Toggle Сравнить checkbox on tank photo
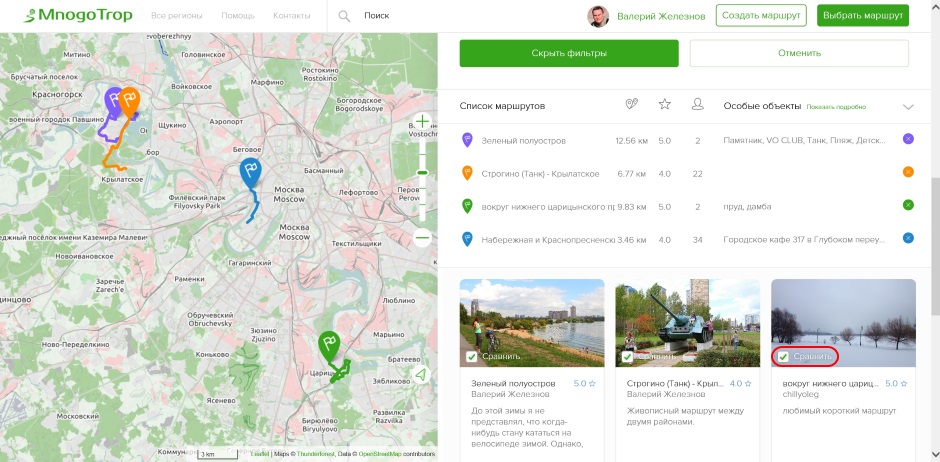 628,357
